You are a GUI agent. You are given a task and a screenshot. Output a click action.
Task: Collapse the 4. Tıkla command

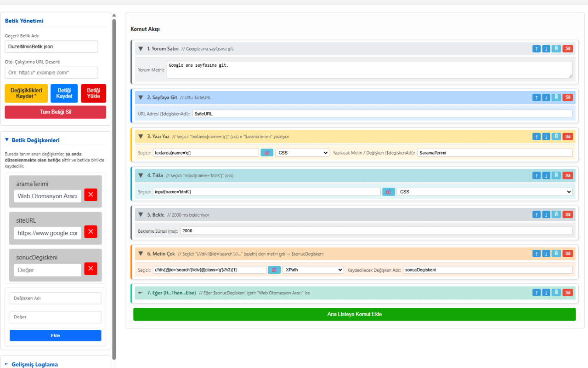pyautogui.click(x=141, y=176)
